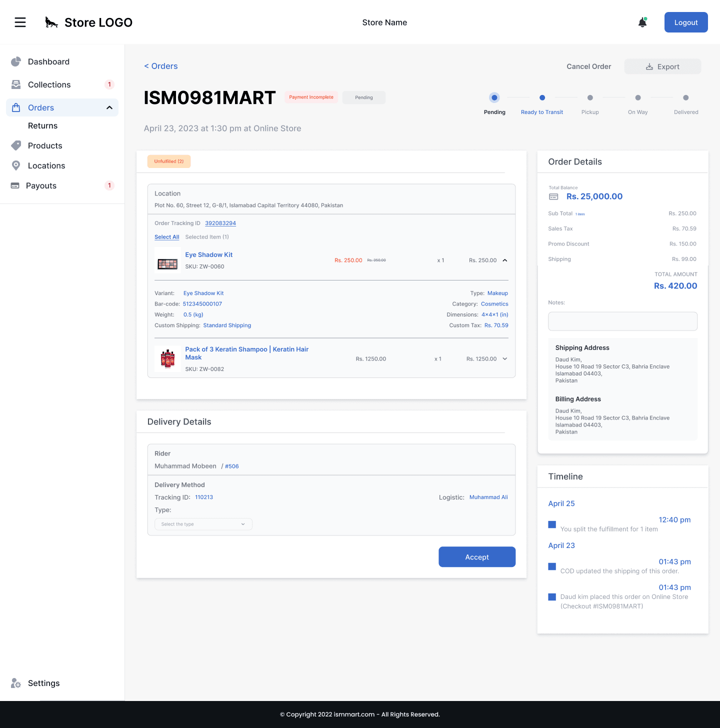The width and height of the screenshot is (720, 728).
Task: Collapse Eye Shadow Kit item details
Action: point(505,260)
